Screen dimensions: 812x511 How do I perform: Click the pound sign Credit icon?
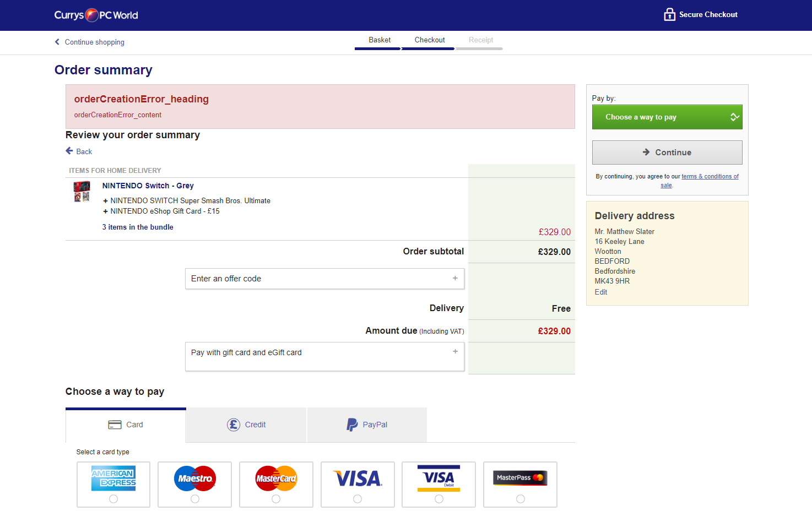(x=234, y=425)
